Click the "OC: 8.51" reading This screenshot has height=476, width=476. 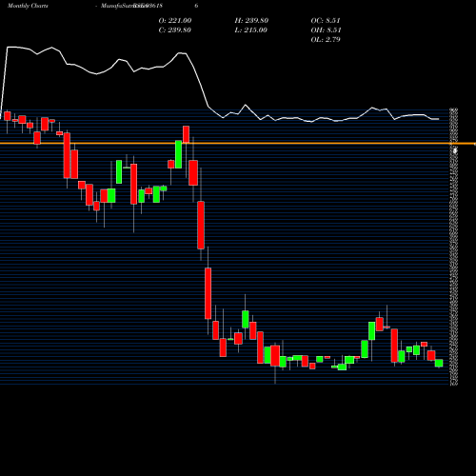[x=326, y=21]
